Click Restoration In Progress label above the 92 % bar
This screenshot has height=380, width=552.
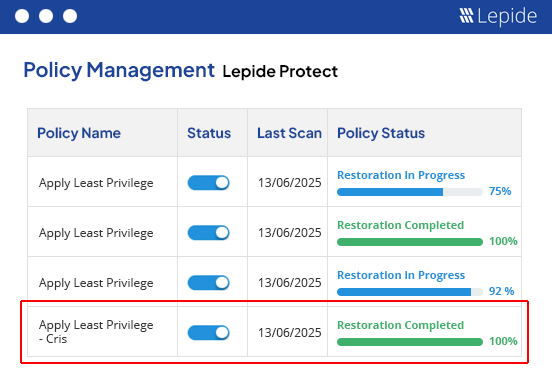pyautogui.click(x=401, y=275)
